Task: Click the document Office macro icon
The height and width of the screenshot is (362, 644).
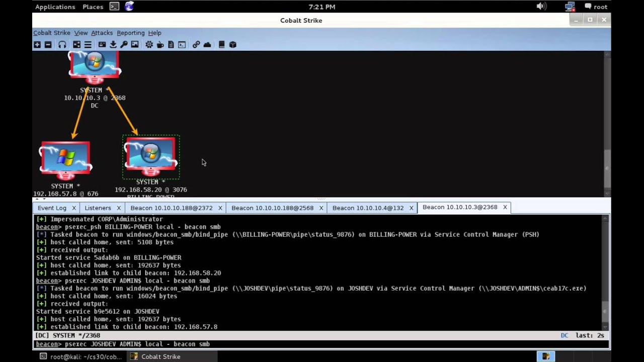Action: [171, 45]
